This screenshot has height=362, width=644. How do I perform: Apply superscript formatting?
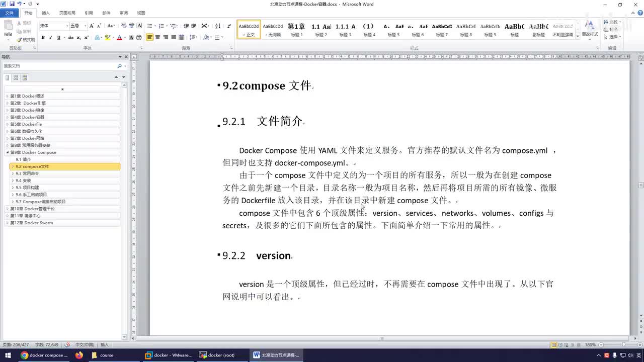86,38
